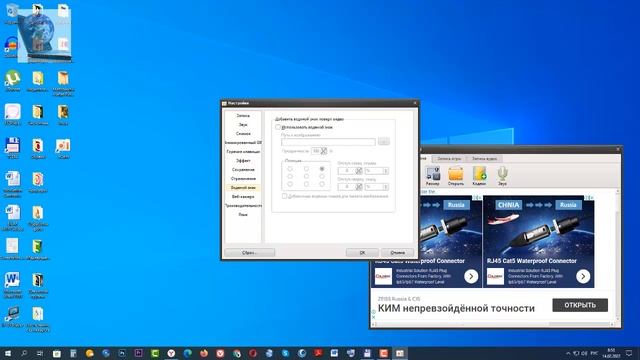Click arrow circle on left RJ45 ad

[x=471, y=276]
